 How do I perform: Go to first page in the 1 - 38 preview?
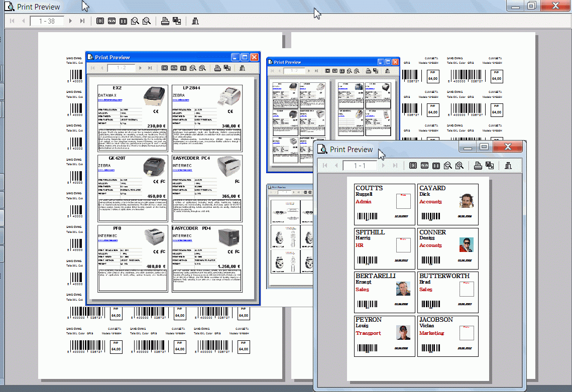[12, 21]
